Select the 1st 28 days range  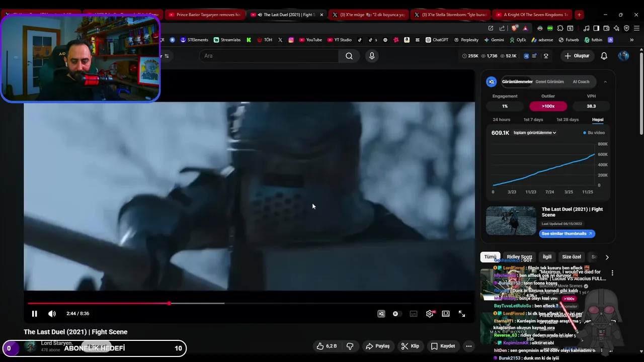click(x=568, y=120)
